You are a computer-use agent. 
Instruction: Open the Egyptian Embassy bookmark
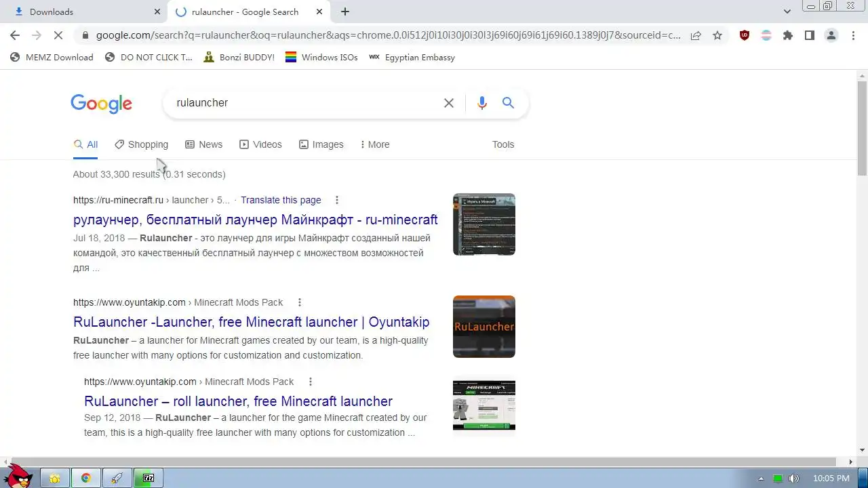pyautogui.click(x=412, y=58)
